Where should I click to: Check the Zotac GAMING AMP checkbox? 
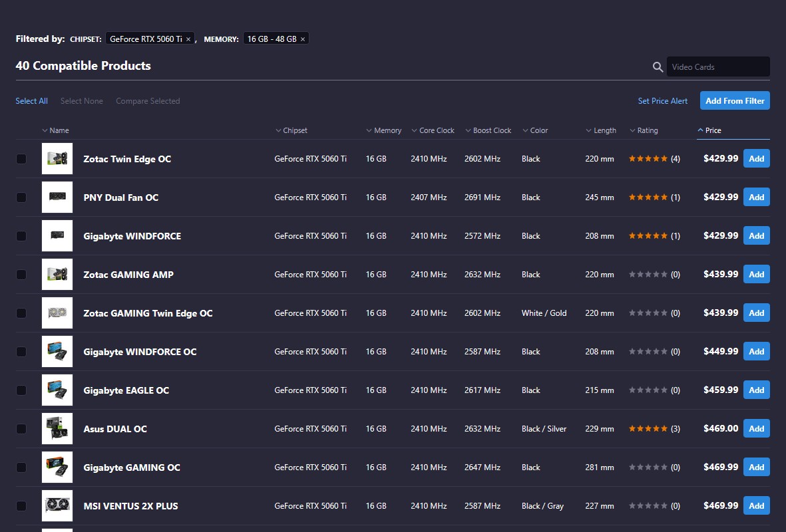pyautogui.click(x=21, y=275)
